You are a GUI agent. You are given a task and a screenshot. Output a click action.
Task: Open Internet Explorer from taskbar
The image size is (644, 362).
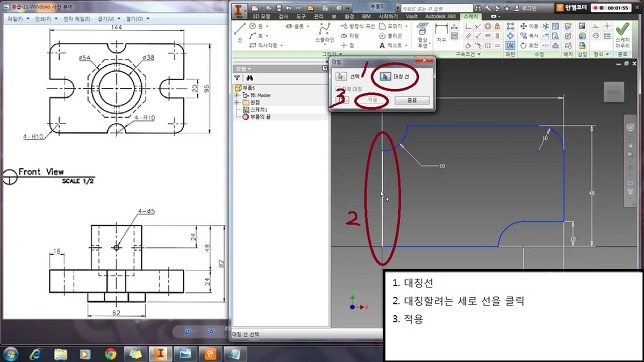[x=36, y=353]
